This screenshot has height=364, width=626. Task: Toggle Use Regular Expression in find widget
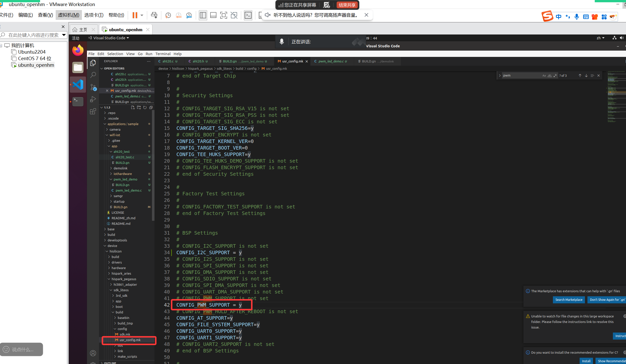coord(555,76)
